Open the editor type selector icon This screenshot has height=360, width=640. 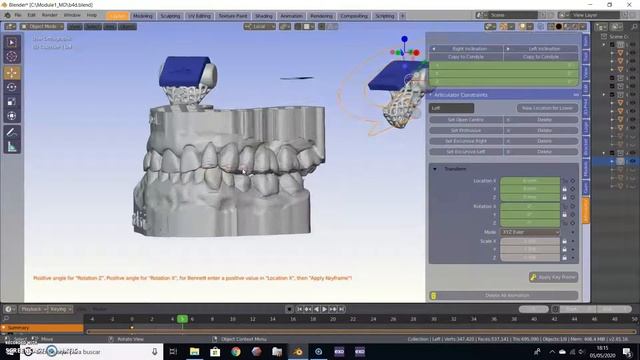tap(10, 27)
